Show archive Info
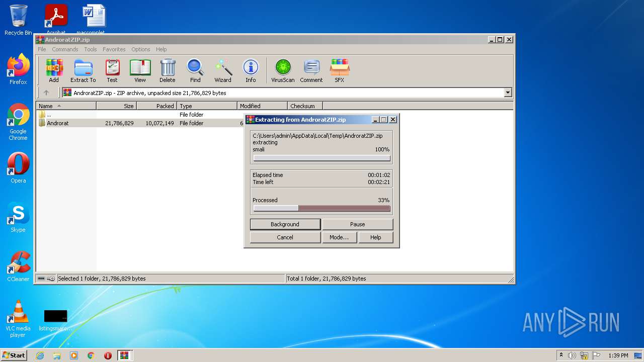Image resolution: width=644 pixels, height=362 pixels. tap(251, 70)
